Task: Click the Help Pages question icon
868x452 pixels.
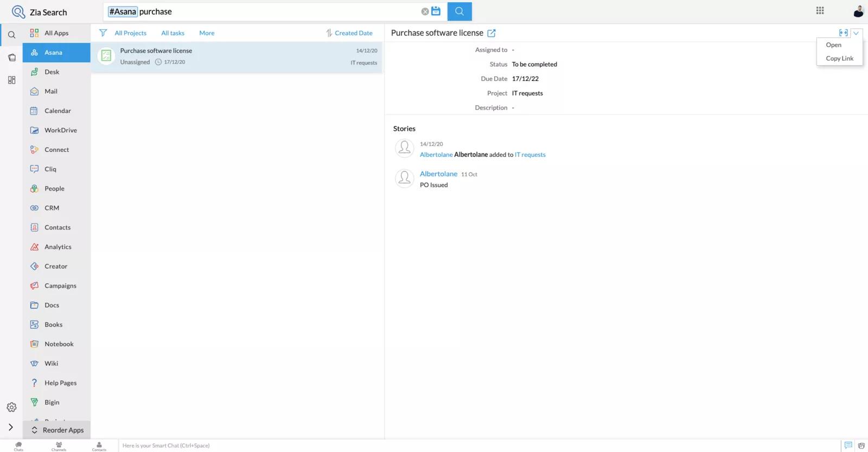Action: [34, 383]
